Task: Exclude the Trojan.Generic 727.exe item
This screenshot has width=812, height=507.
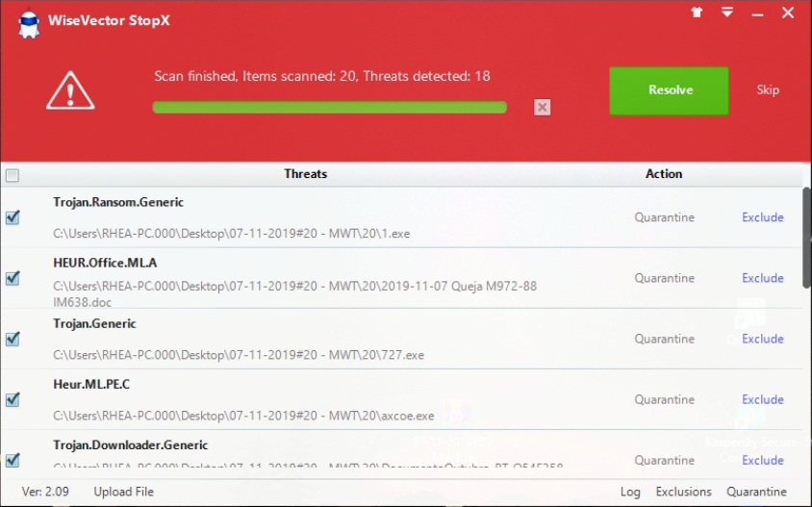Action: pos(762,339)
